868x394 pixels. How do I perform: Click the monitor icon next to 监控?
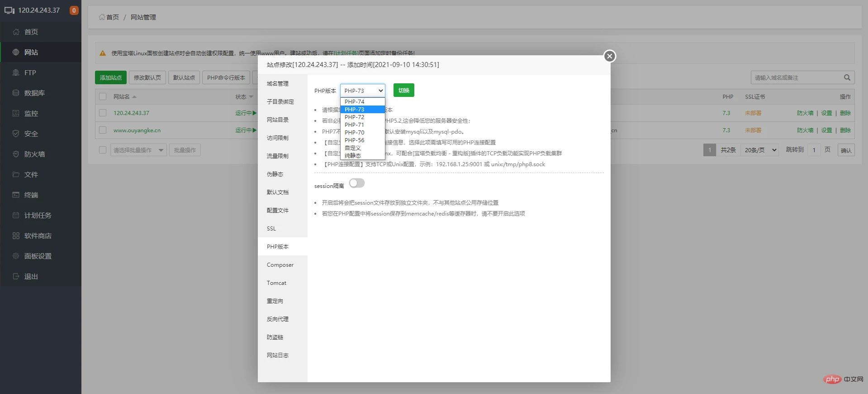(16, 113)
